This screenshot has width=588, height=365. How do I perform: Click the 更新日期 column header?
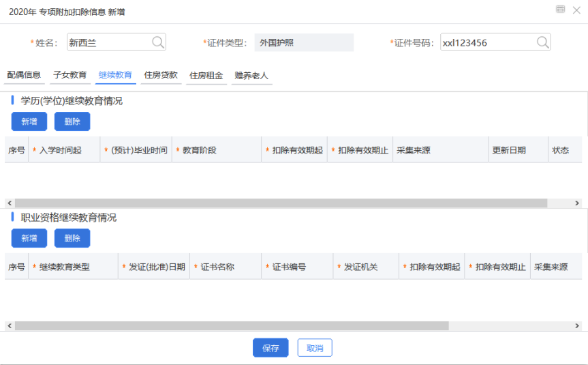[x=519, y=150]
